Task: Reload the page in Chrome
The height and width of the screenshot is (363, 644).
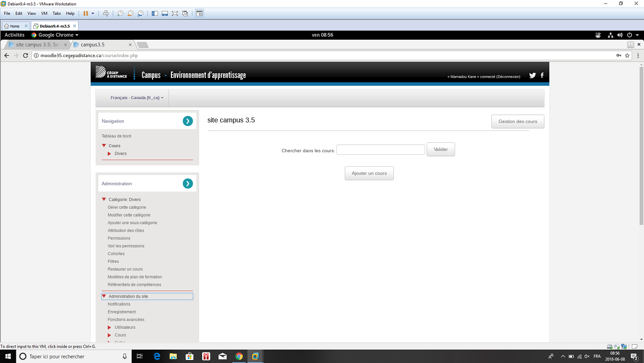Action: [26, 56]
